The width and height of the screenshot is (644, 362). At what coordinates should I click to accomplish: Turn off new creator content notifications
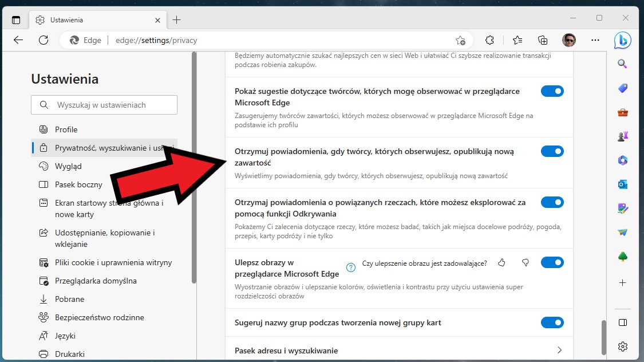tap(552, 151)
